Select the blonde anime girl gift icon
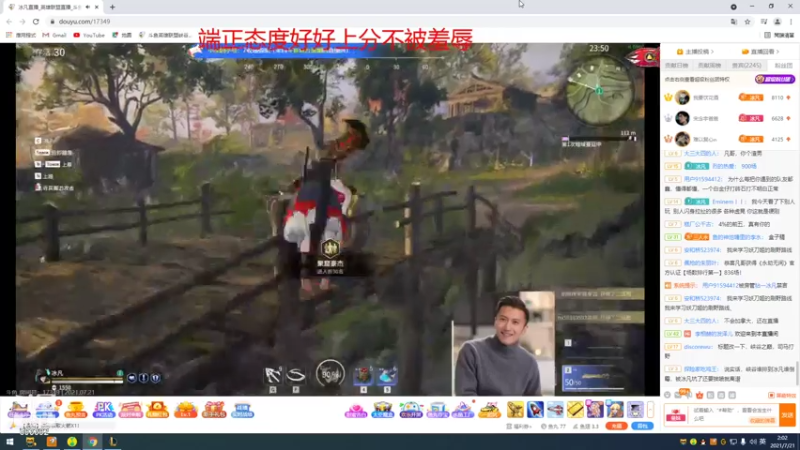This screenshot has height=450, width=800. (x=615, y=409)
